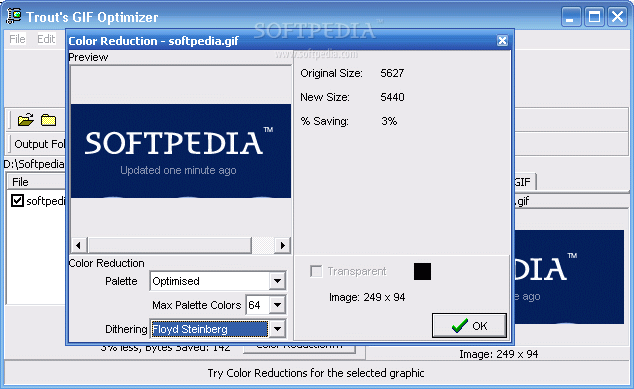The width and height of the screenshot is (634, 389).
Task: Toggle the Transparent checkbox
Action: point(316,271)
